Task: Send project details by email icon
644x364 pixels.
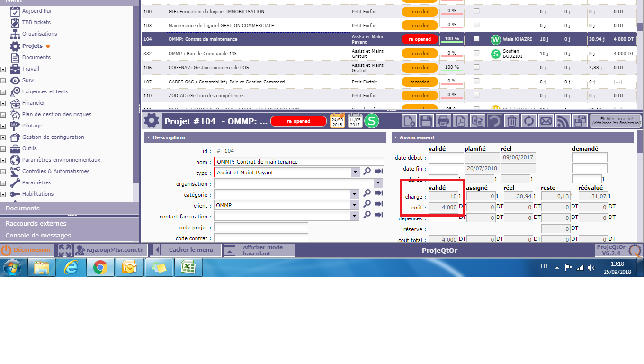Action: click(546, 121)
